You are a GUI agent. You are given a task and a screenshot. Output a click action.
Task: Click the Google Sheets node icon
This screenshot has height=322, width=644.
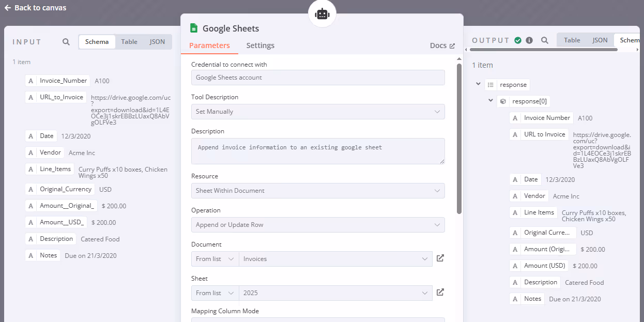(194, 28)
